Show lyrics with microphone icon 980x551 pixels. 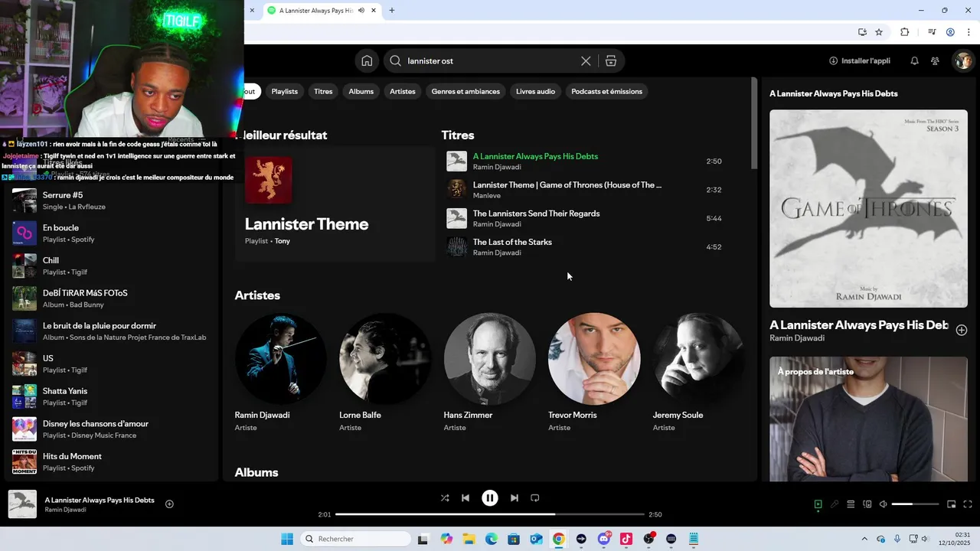click(x=835, y=504)
